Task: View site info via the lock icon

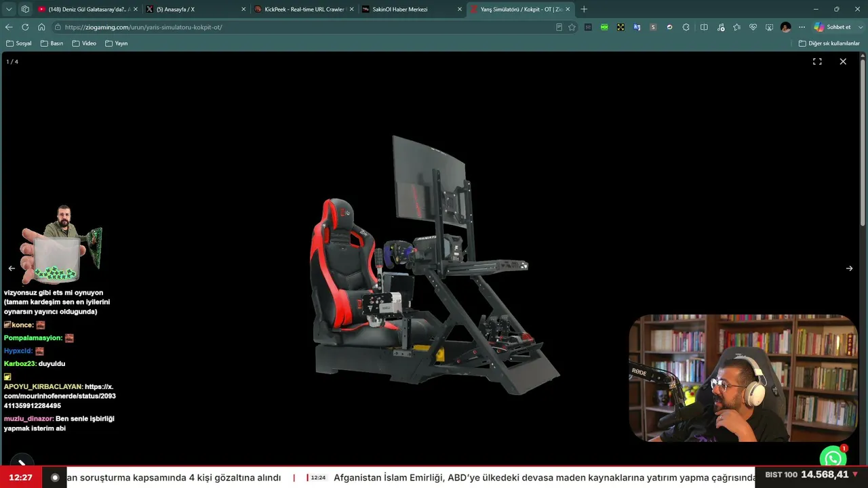Action: pyautogui.click(x=58, y=27)
